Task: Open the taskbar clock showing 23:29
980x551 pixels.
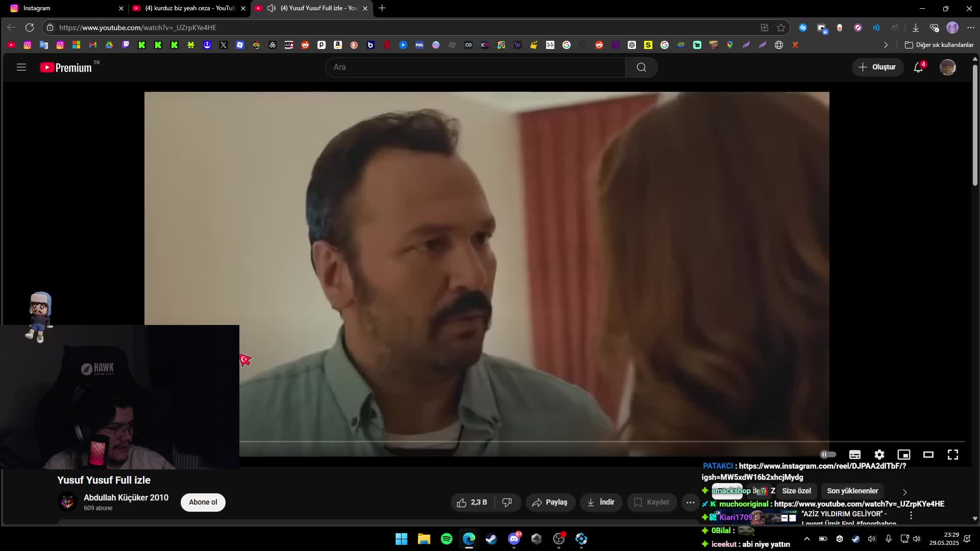Action: (x=944, y=539)
